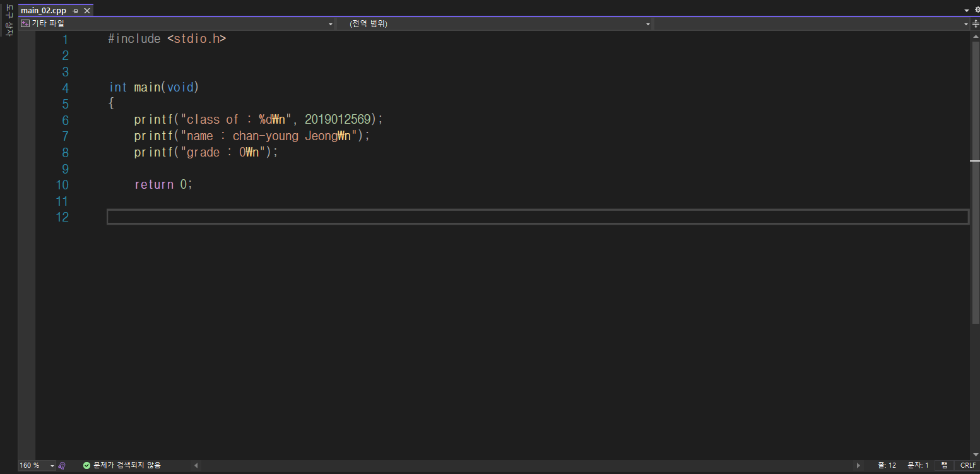Click the 문자: 1 column indicator
The height and width of the screenshot is (474, 980).
pos(918,465)
